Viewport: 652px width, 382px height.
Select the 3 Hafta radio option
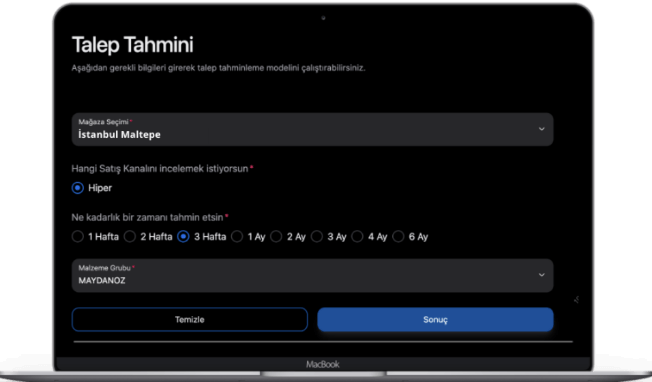tap(183, 237)
